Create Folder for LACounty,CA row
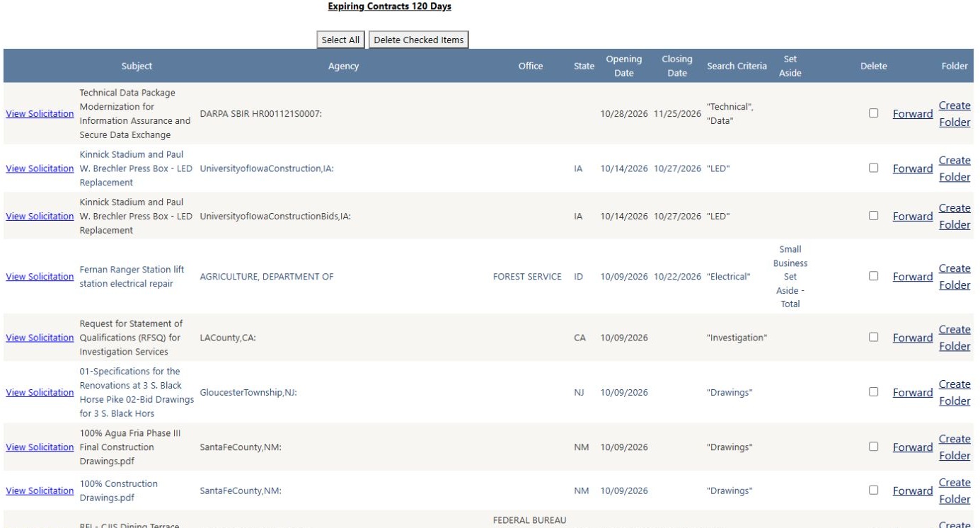The image size is (980, 528). tap(955, 338)
